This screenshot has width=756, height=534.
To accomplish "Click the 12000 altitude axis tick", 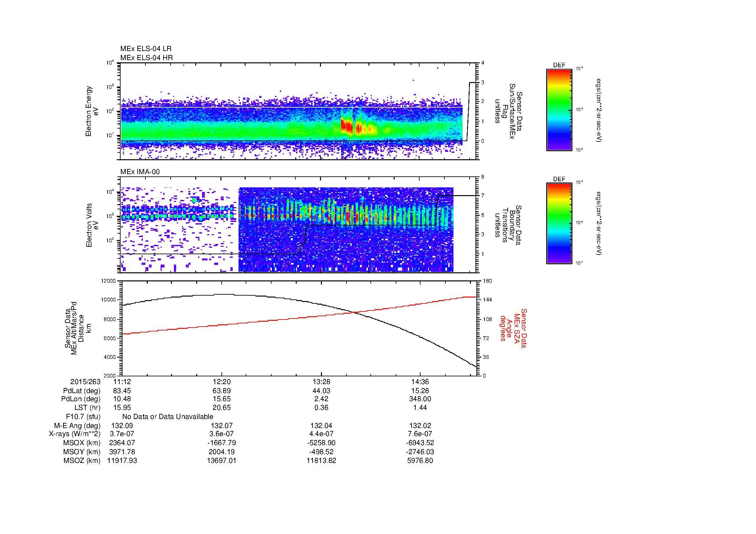I will [x=109, y=281].
